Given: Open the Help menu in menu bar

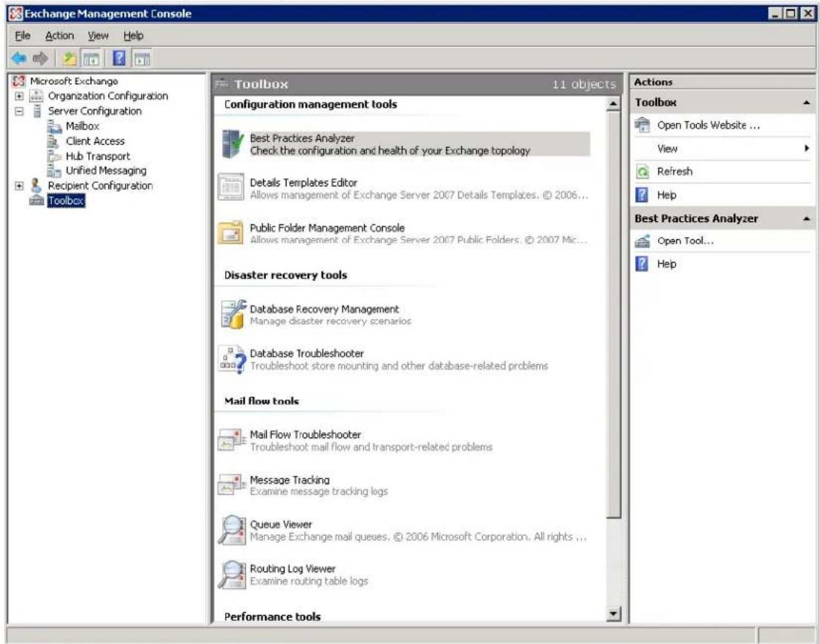Looking at the screenshot, I should coord(134,36).
